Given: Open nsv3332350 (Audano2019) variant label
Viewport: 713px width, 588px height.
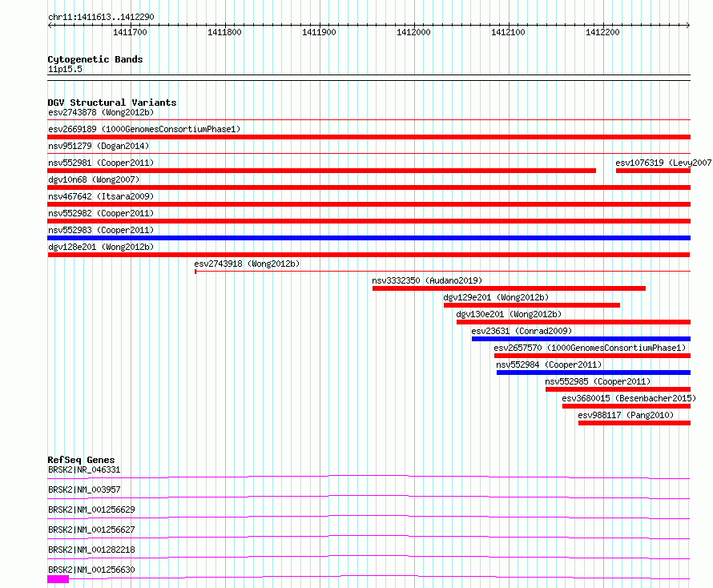Looking at the screenshot, I should (427, 280).
